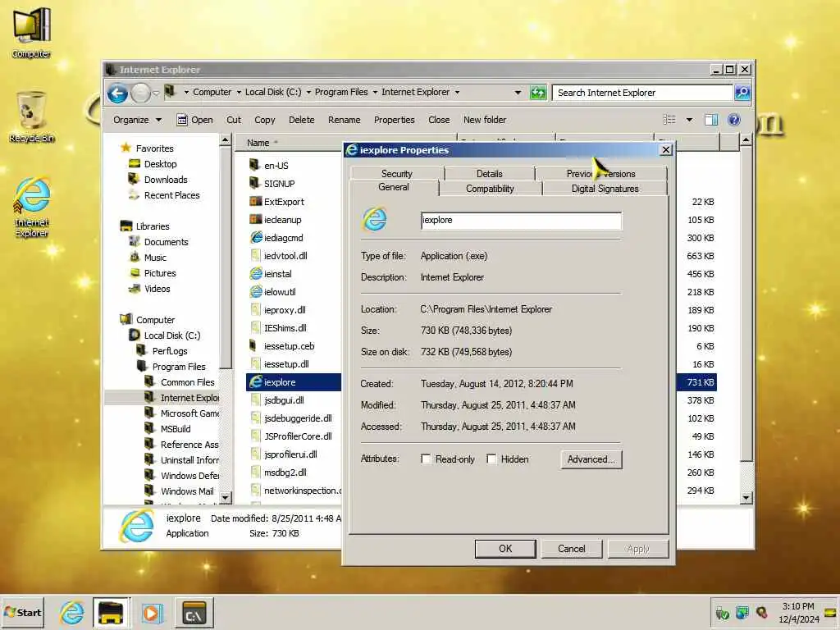This screenshot has width=840, height=630.
Task: Switch to the Digital Signatures tab
Action: 605,189
